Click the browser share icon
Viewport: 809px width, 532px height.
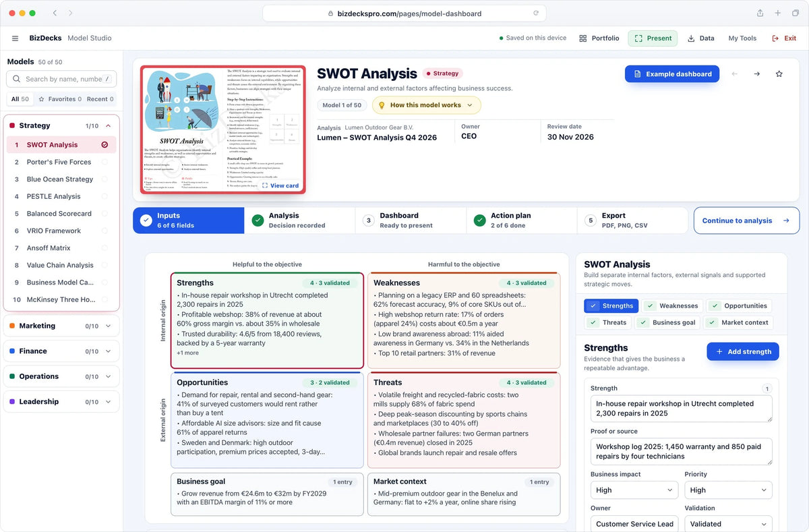(x=760, y=13)
